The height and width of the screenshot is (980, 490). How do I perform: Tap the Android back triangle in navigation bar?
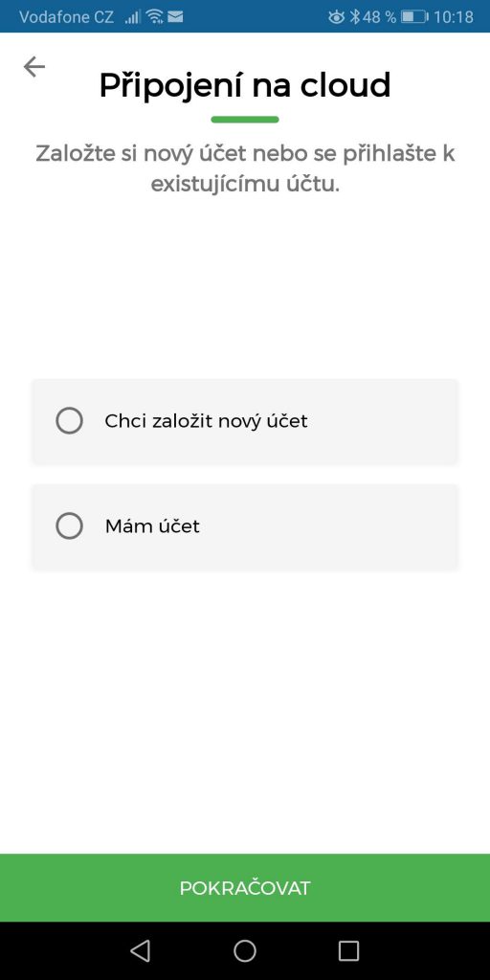coord(140,950)
